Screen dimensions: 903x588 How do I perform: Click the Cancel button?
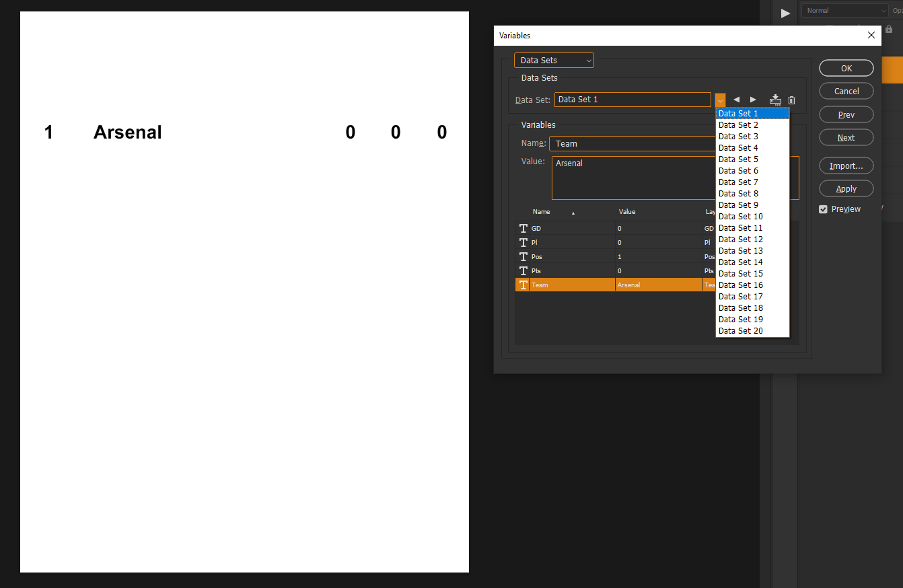846,91
